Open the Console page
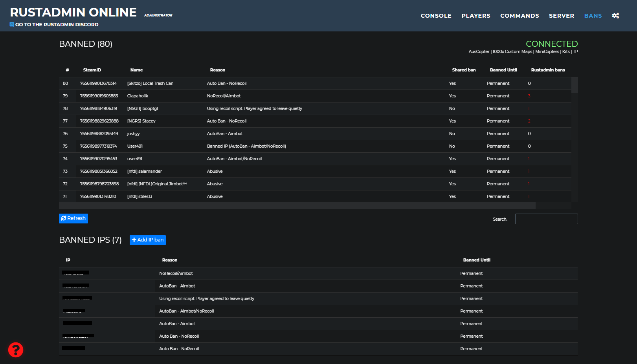The height and width of the screenshot is (364, 637). tap(436, 16)
